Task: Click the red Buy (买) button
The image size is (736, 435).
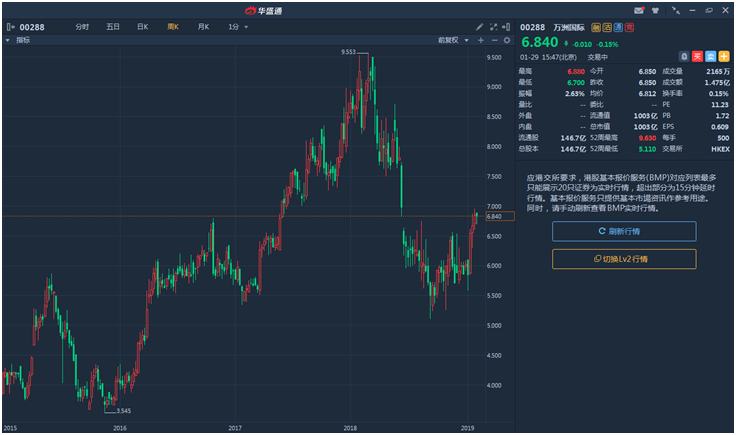Action: [698, 57]
